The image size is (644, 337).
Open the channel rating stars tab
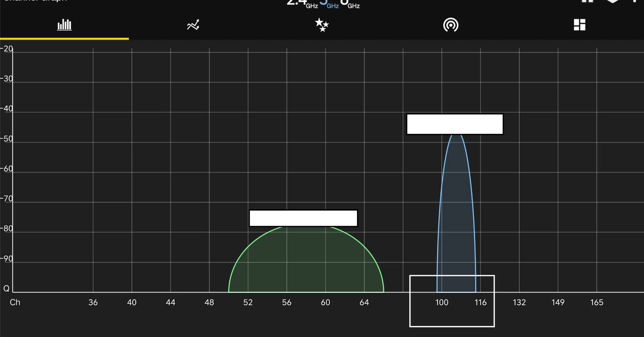tap(322, 25)
